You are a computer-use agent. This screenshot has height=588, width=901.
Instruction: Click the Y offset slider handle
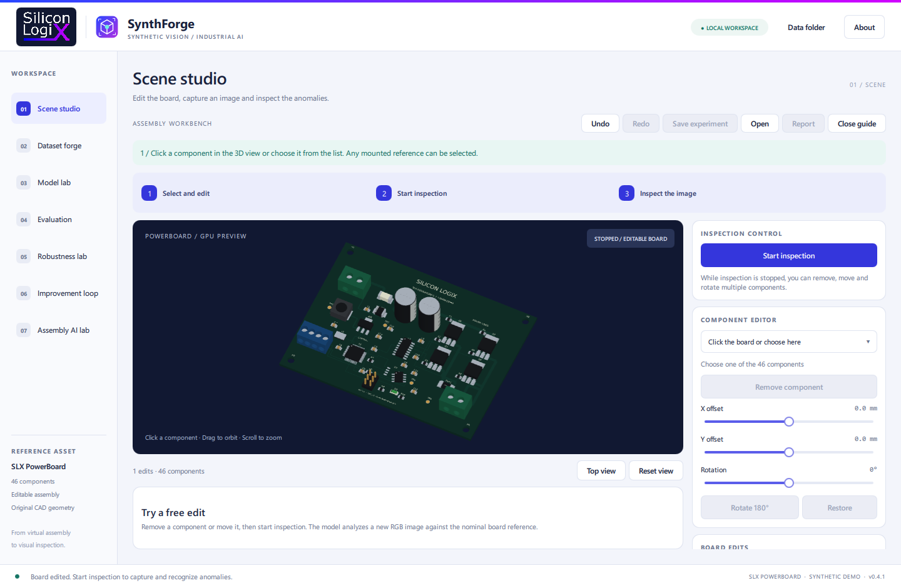tap(789, 452)
